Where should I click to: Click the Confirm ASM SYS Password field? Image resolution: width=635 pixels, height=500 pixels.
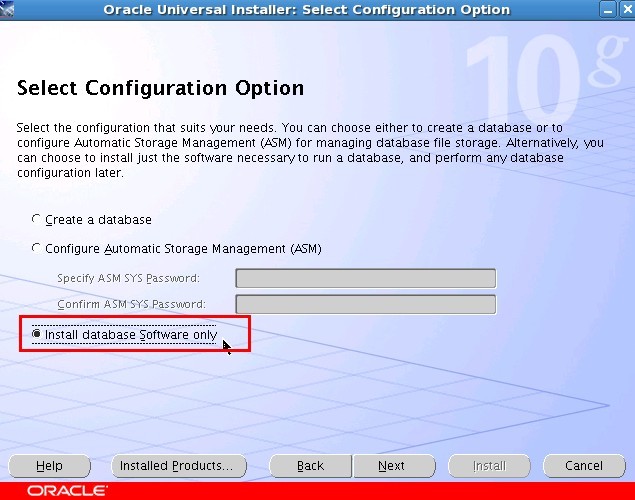[365, 304]
